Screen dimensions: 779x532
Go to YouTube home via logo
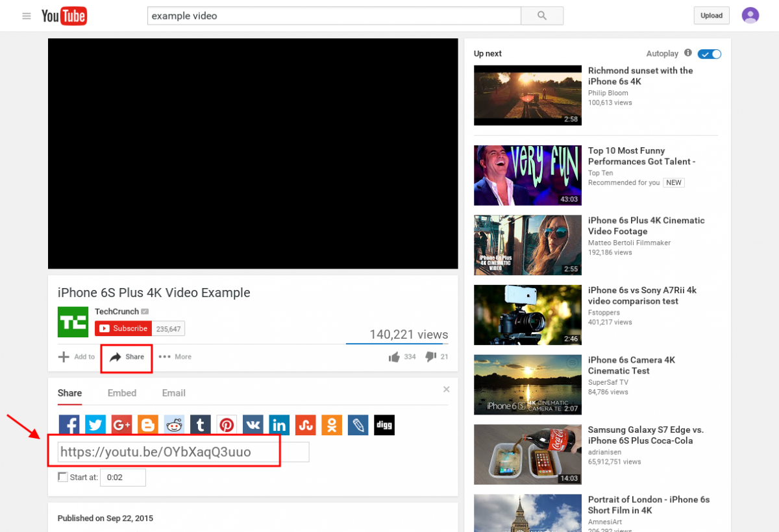(64, 16)
